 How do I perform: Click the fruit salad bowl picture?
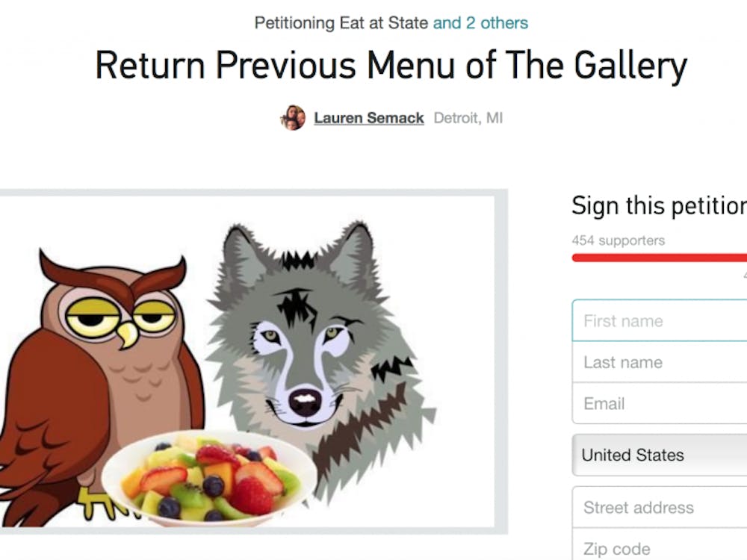point(210,478)
